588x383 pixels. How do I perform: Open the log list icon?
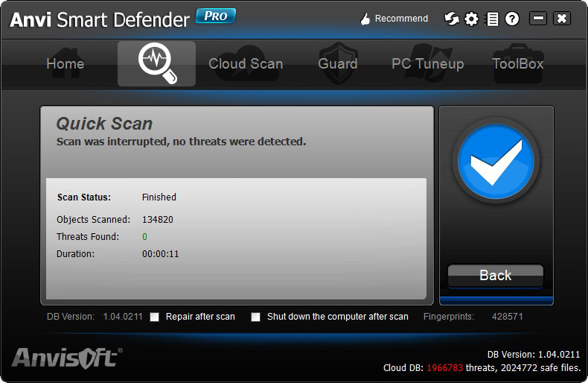tap(492, 19)
